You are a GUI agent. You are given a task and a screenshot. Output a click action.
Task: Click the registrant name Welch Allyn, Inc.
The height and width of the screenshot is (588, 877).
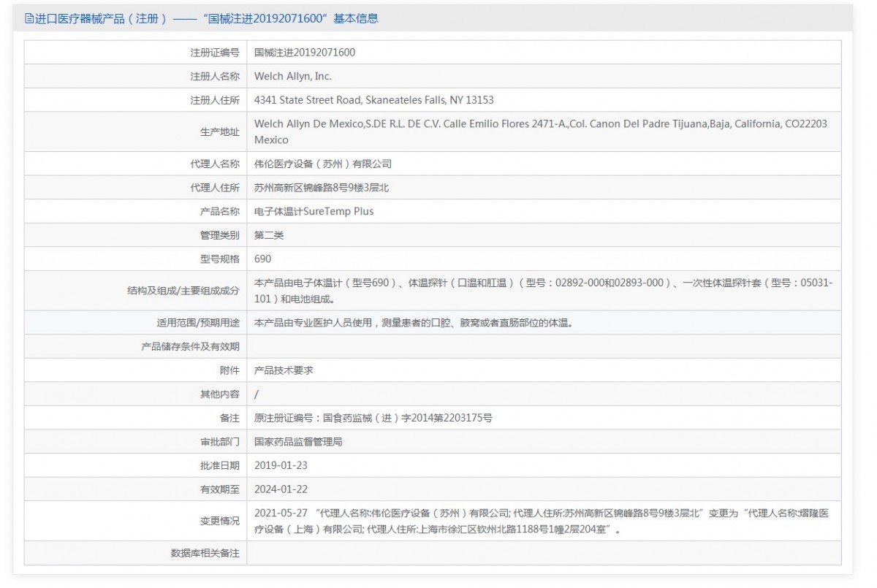pos(292,76)
